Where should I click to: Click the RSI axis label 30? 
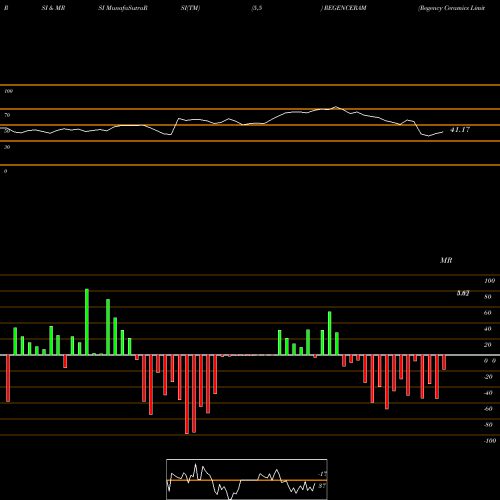pos(7,147)
